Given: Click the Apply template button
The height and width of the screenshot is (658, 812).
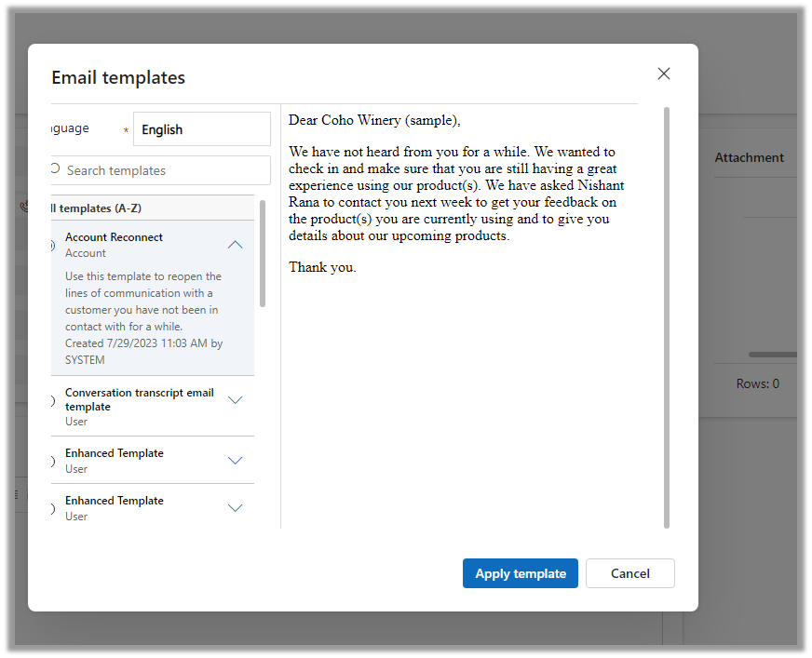Looking at the screenshot, I should tap(520, 573).
